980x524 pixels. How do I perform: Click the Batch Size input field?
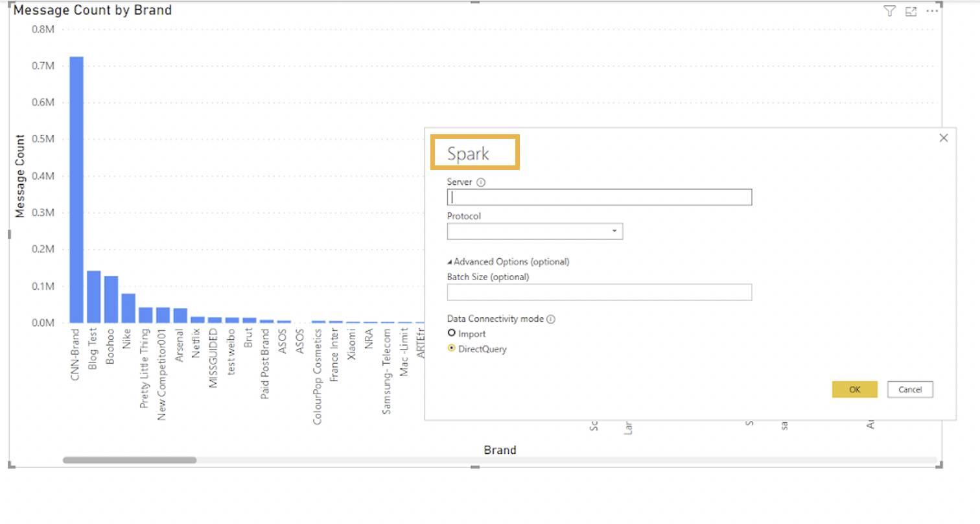tap(600, 292)
